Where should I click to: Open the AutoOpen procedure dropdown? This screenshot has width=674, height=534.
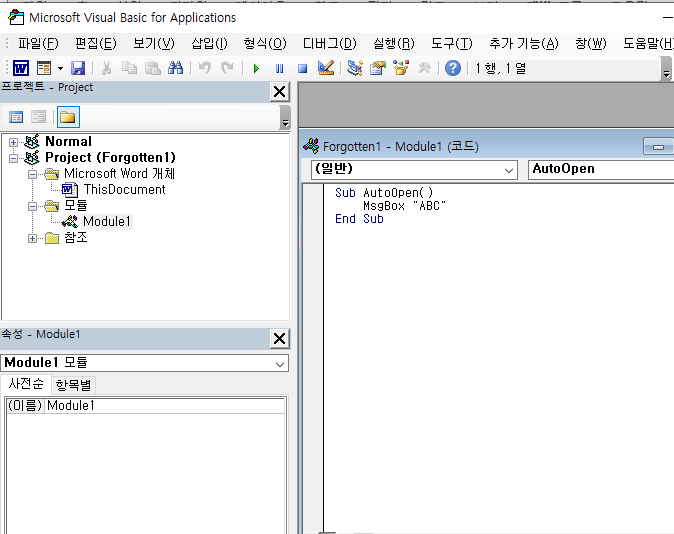tap(601, 170)
